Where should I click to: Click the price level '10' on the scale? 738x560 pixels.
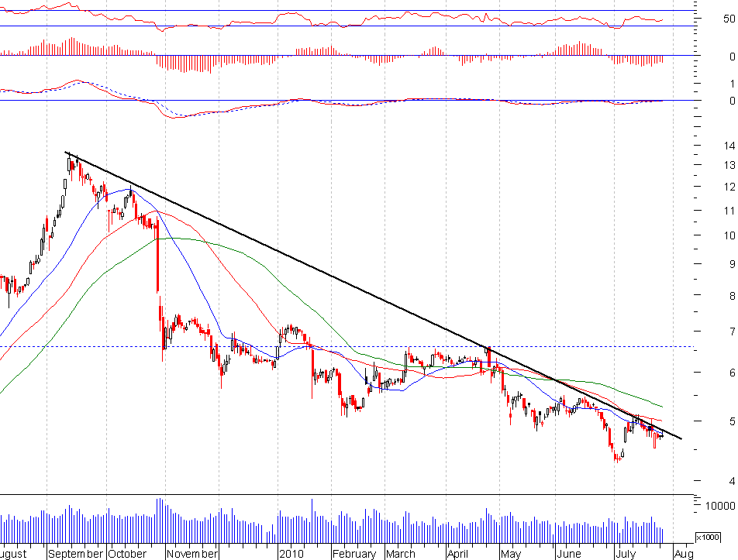click(729, 235)
